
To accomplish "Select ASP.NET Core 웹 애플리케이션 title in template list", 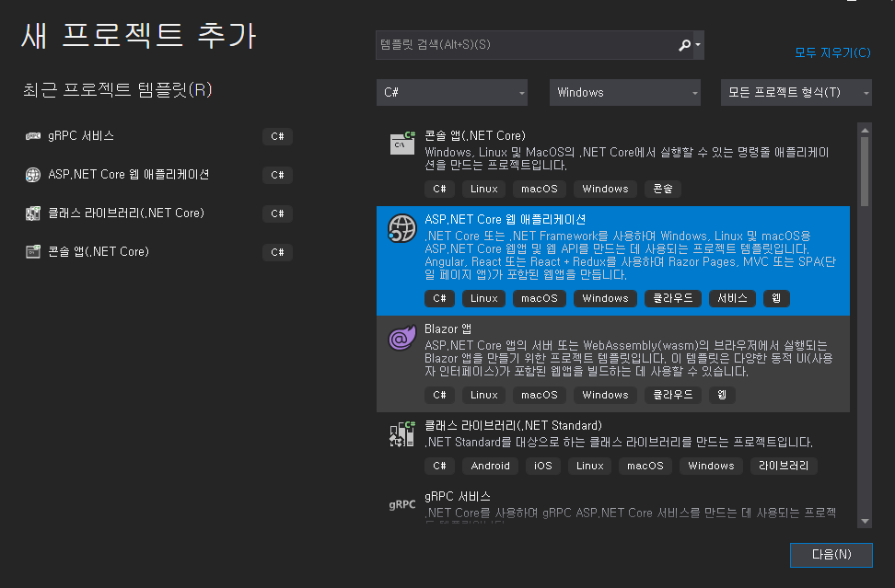I will [506, 220].
